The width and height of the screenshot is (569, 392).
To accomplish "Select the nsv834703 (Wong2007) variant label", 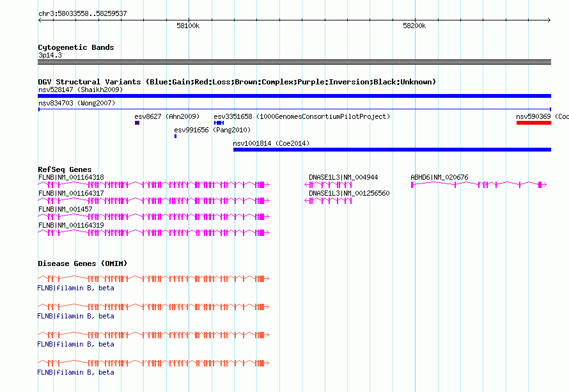I will tap(77, 103).
